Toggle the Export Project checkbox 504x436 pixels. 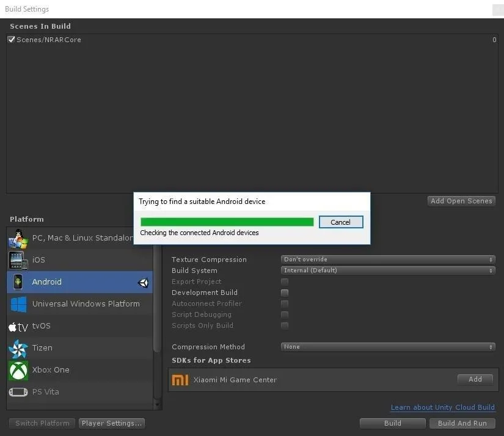pos(285,282)
